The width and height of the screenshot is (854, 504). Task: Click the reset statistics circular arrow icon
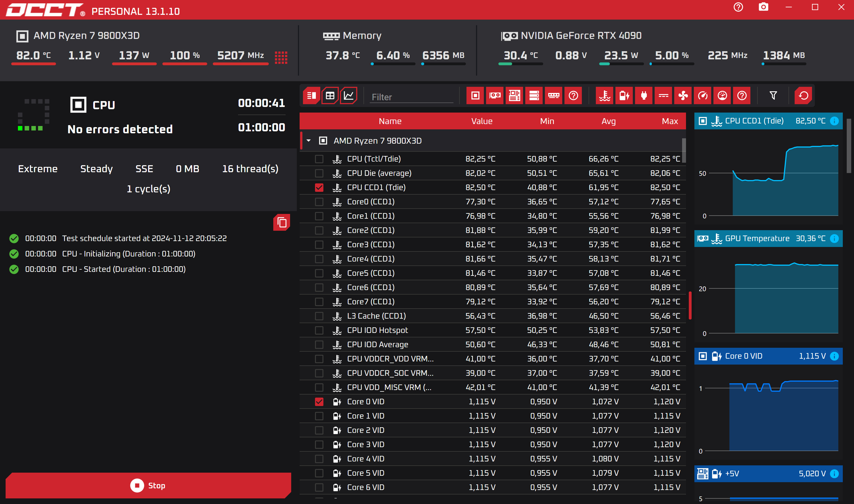pyautogui.click(x=803, y=96)
